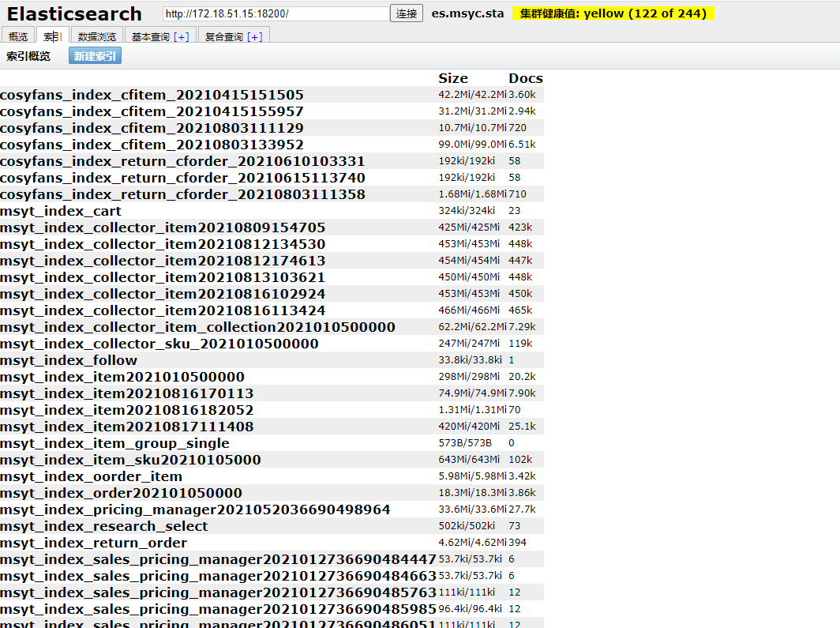Select index msyt_index_item_sku20210105000
840x628 pixels.
130,461
